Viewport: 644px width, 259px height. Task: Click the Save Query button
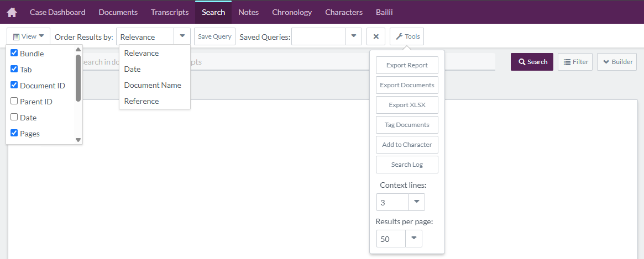tap(215, 36)
